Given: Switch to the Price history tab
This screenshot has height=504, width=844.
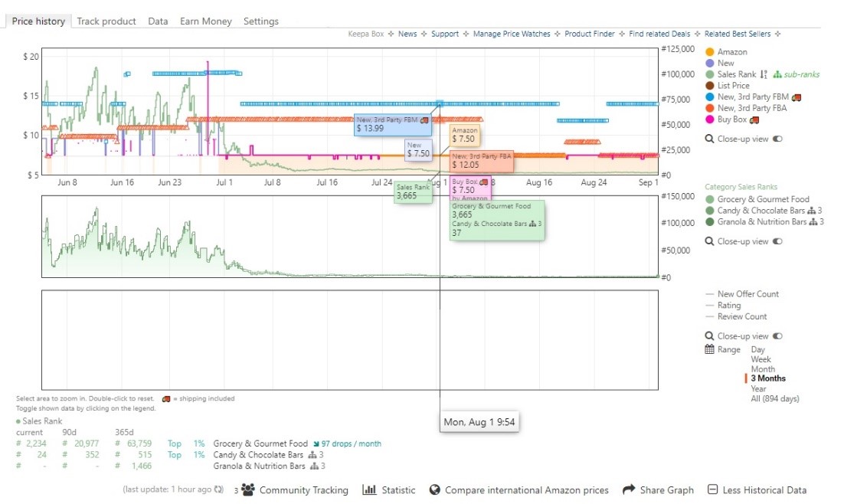Looking at the screenshot, I should 38,21.
